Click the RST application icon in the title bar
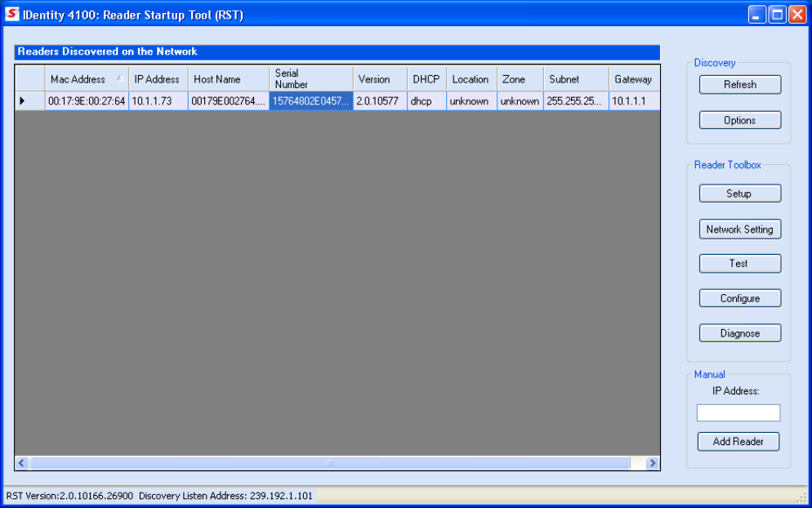Image resolution: width=812 pixels, height=508 pixels. coord(12,14)
